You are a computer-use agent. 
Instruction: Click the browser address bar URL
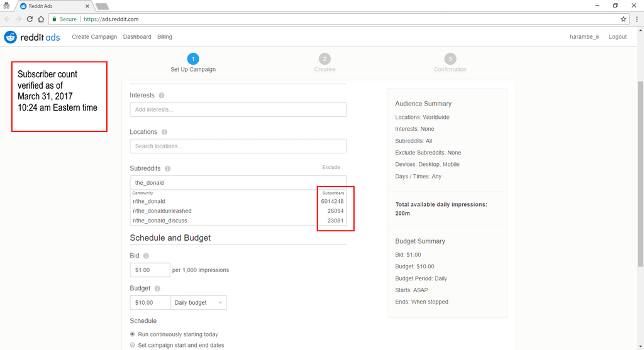click(111, 19)
